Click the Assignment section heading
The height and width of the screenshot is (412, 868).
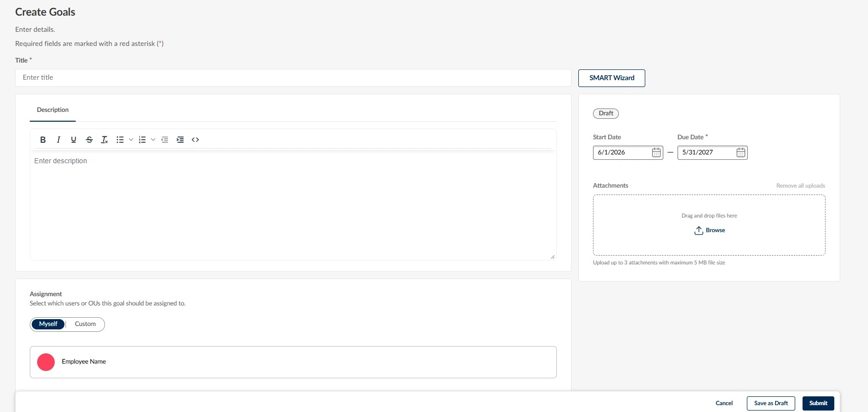click(46, 294)
